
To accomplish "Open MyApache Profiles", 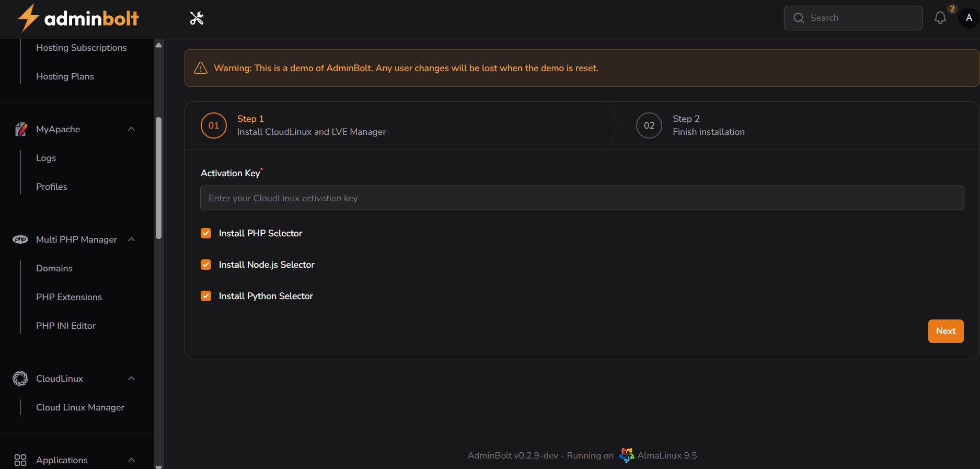I will pos(52,187).
